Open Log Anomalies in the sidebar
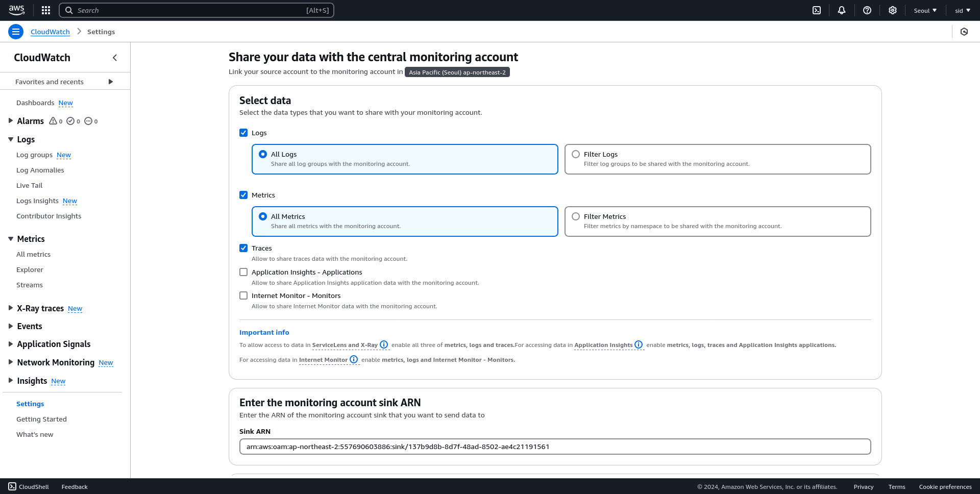This screenshot has width=980, height=494. [x=40, y=170]
